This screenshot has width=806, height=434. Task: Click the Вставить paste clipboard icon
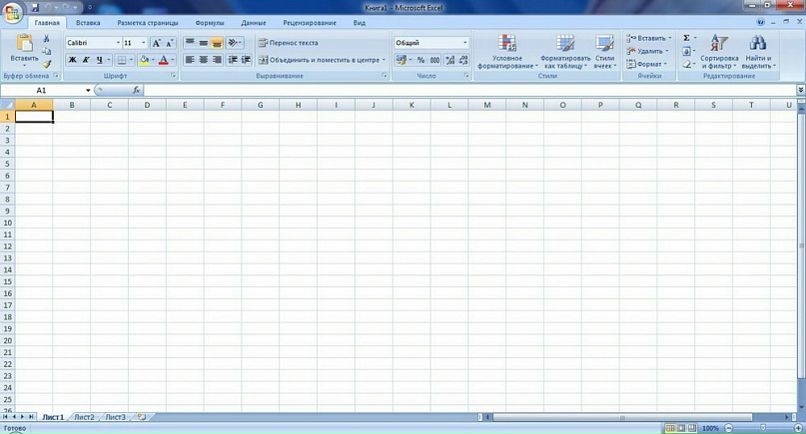coord(24,43)
